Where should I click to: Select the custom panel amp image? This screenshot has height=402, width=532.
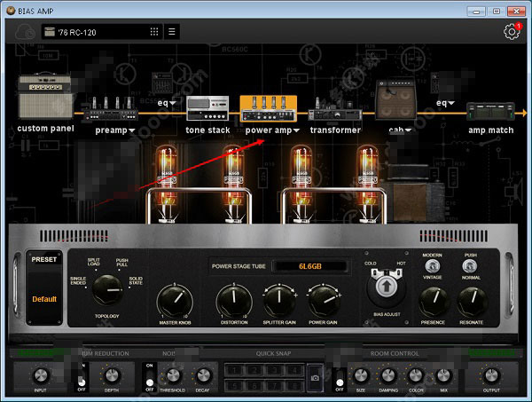pyautogui.click(x=45, y=96)
